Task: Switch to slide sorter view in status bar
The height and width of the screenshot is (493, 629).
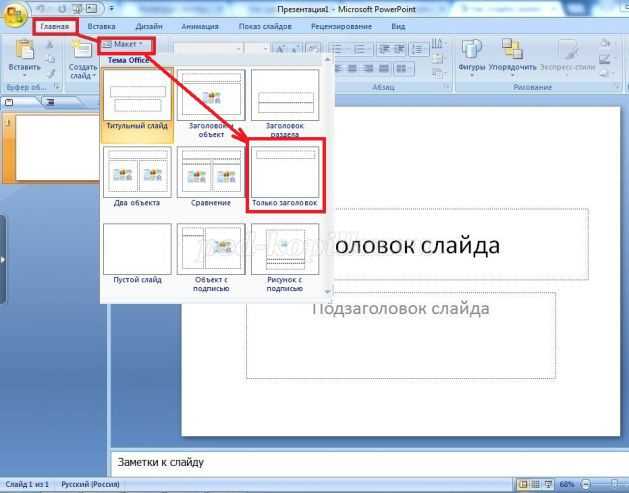Action: (536, 485)
